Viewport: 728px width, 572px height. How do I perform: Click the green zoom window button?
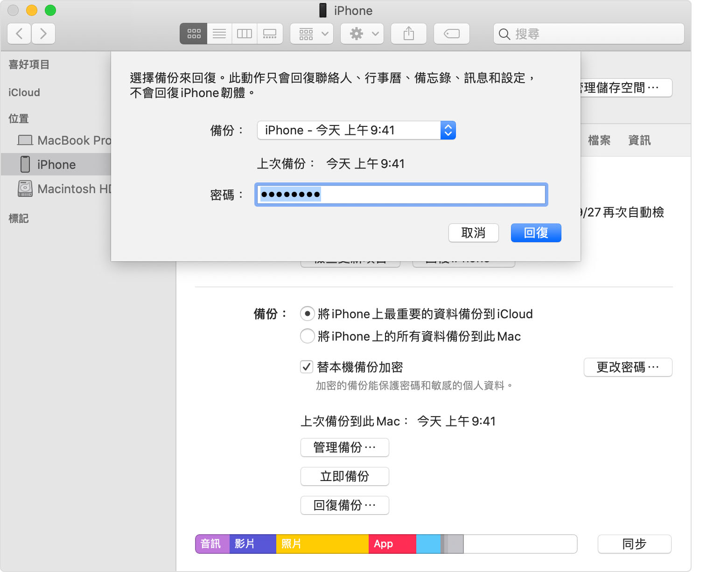50,10
